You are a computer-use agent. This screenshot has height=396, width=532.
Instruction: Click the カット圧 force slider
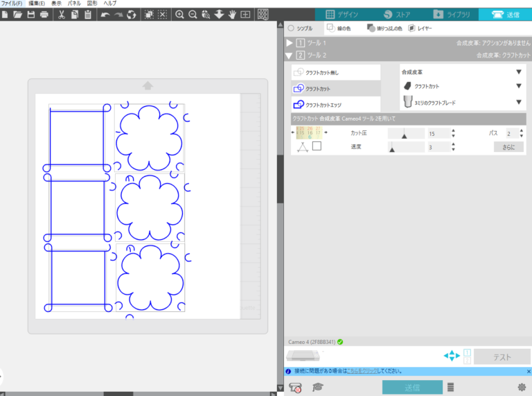(406, 133)
